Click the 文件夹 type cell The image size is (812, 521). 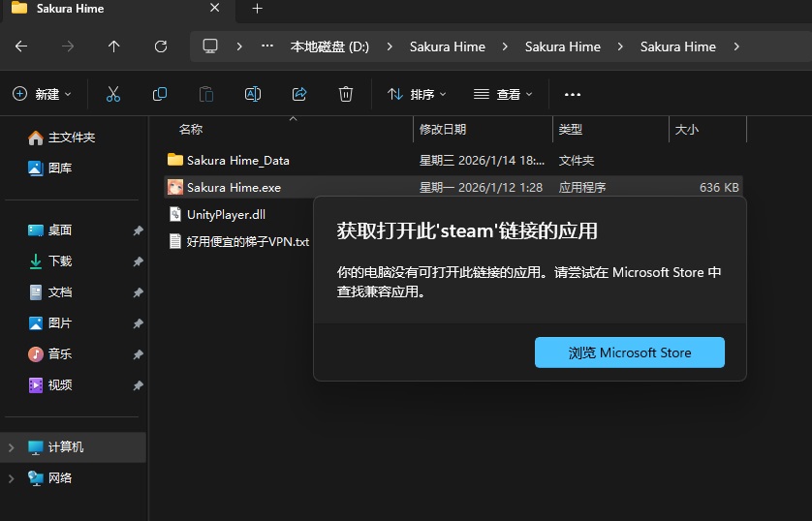coord(576,161)
